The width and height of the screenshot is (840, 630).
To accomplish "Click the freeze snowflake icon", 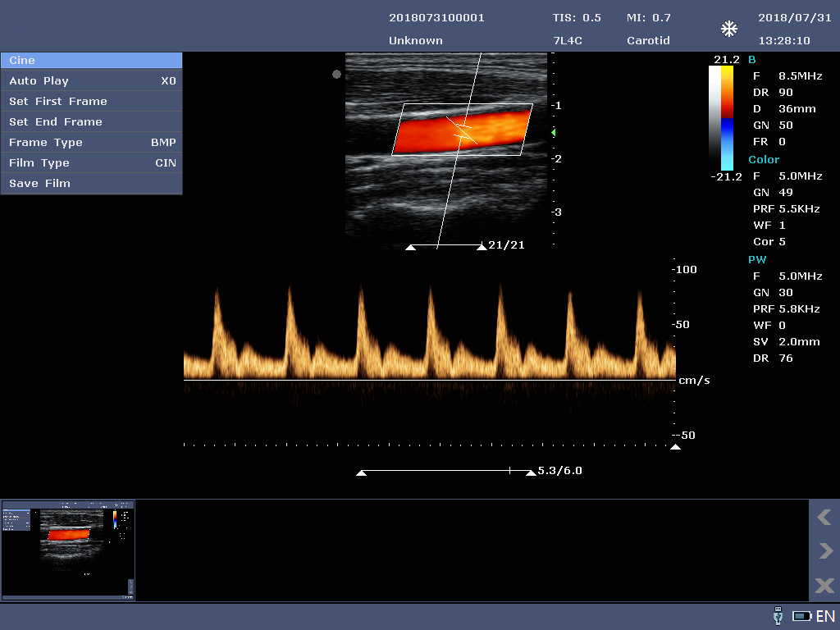I will (728, 30).
